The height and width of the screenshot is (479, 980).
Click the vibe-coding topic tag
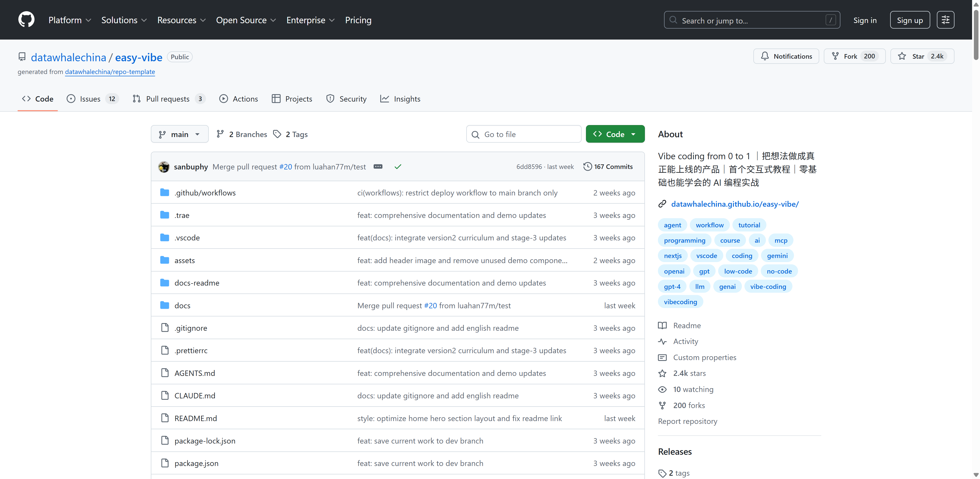pos(768,287)
